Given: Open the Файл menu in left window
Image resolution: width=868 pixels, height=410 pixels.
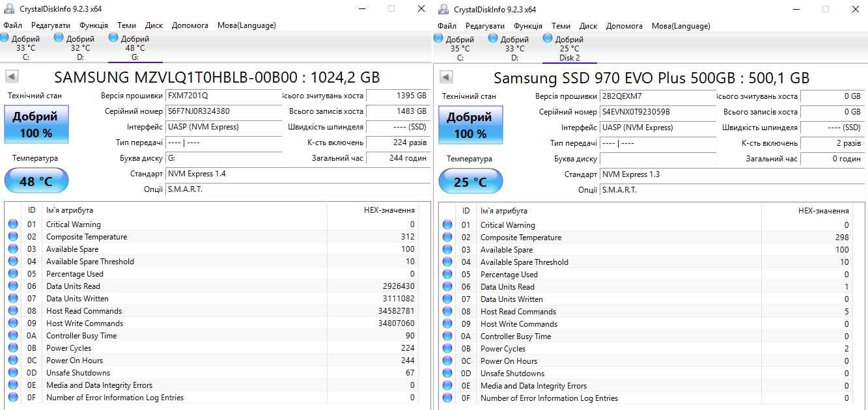Looking at the screenshot, I should coord(12,25).
